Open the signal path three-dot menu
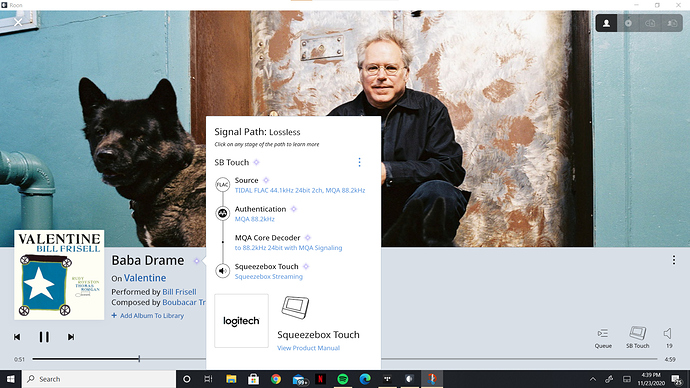 click(360, 162)
